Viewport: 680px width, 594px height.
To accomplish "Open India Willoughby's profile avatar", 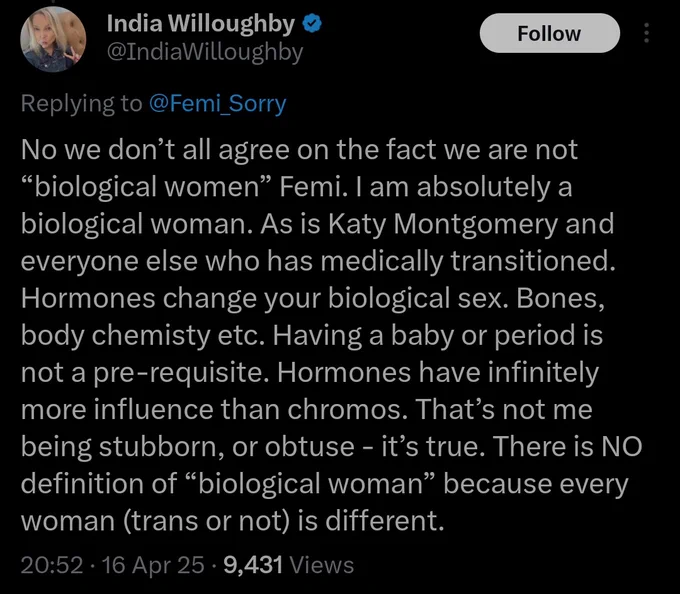I will click(53, 39).
